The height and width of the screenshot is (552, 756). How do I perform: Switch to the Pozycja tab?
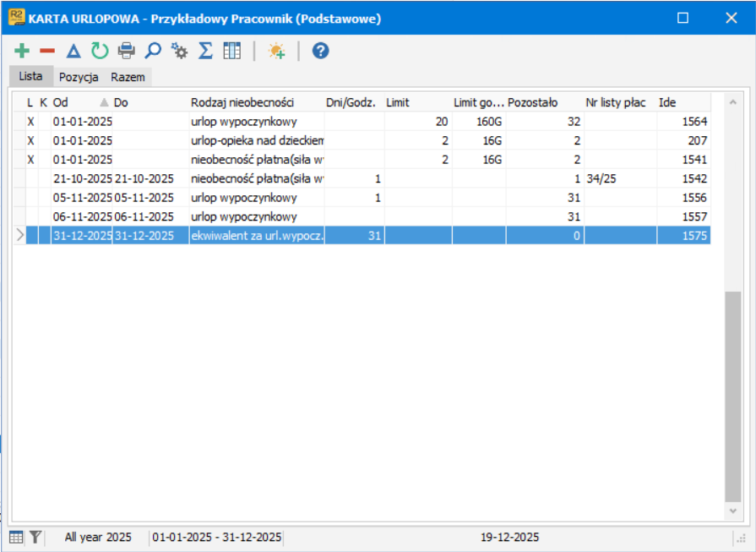tap(79, 77)
